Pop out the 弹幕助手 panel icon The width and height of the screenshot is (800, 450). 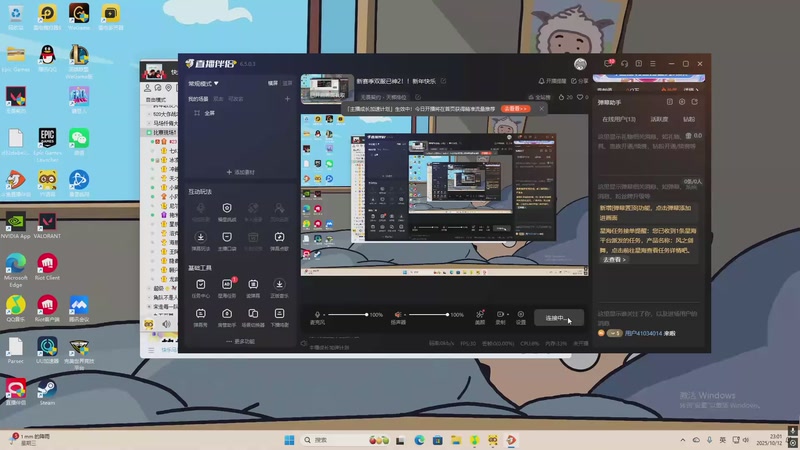tap(694, 102)
